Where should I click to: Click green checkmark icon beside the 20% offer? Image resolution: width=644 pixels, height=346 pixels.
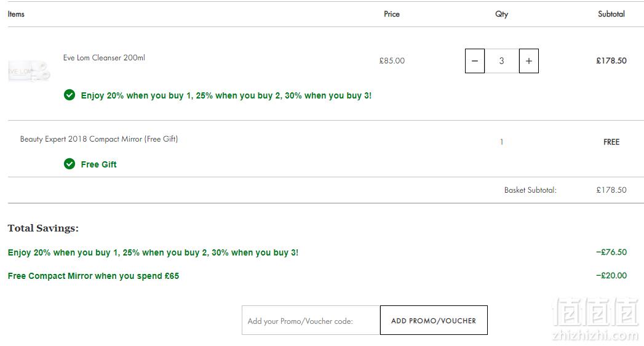[70, 95]
